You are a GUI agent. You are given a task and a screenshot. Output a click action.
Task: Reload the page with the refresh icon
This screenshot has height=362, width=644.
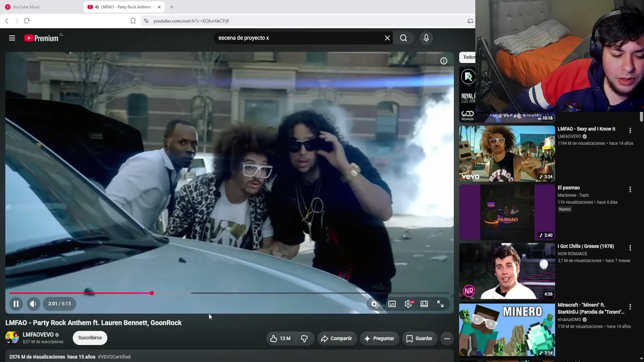click(27, 21)
